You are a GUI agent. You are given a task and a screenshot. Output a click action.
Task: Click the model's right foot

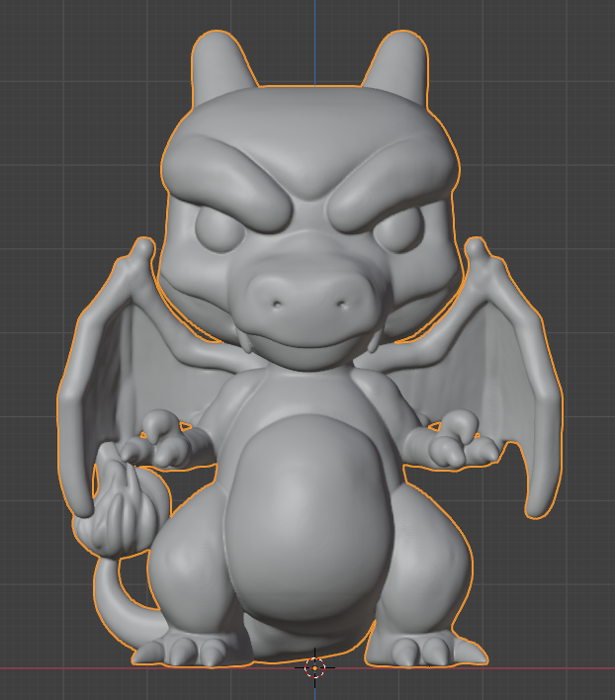click(425, 648)
